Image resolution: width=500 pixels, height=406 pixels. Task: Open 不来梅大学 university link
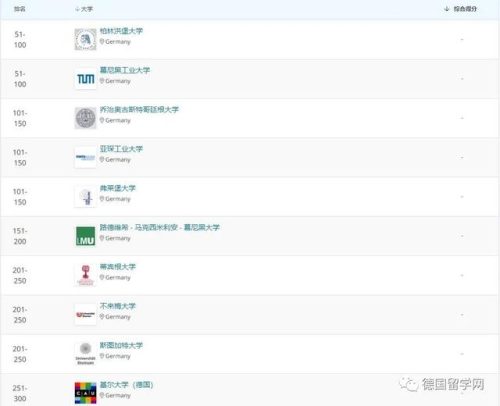coord(118,306)
